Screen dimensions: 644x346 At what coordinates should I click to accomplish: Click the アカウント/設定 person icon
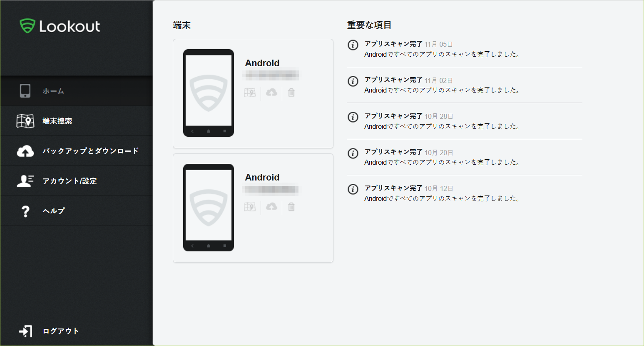point(25,181)
